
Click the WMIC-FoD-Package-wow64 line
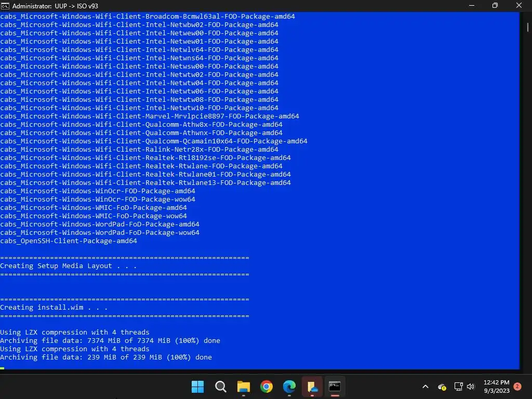coord(94,216)
